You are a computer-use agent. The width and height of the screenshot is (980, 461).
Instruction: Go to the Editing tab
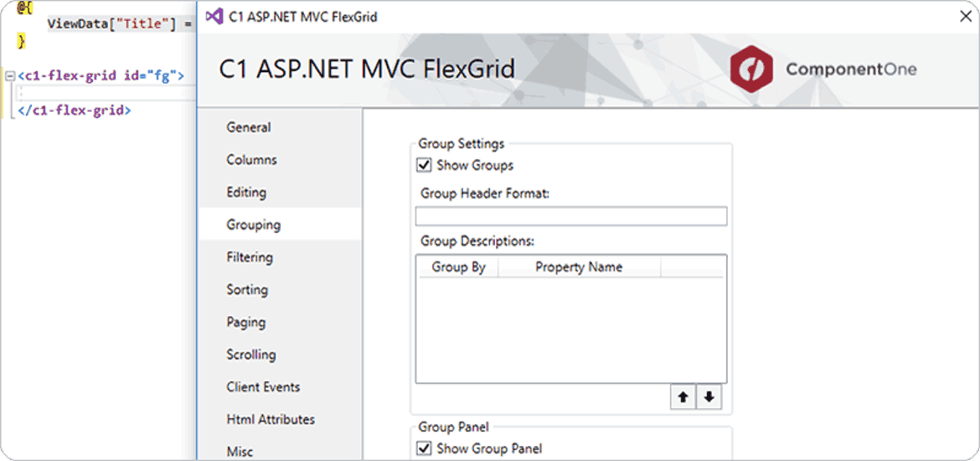[280, 192]
